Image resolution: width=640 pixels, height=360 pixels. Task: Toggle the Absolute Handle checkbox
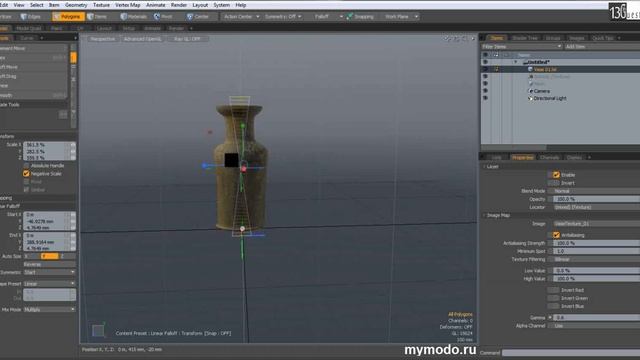tap(27, 166)
